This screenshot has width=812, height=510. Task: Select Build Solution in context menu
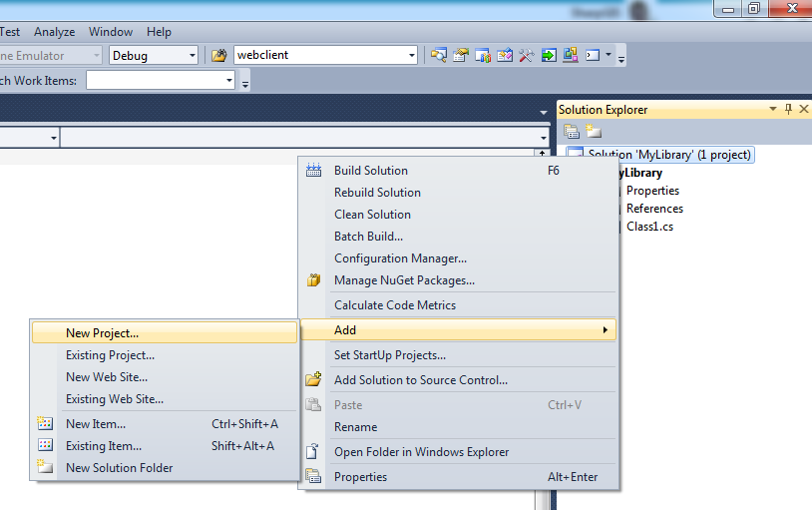click(x=458, y=171)
